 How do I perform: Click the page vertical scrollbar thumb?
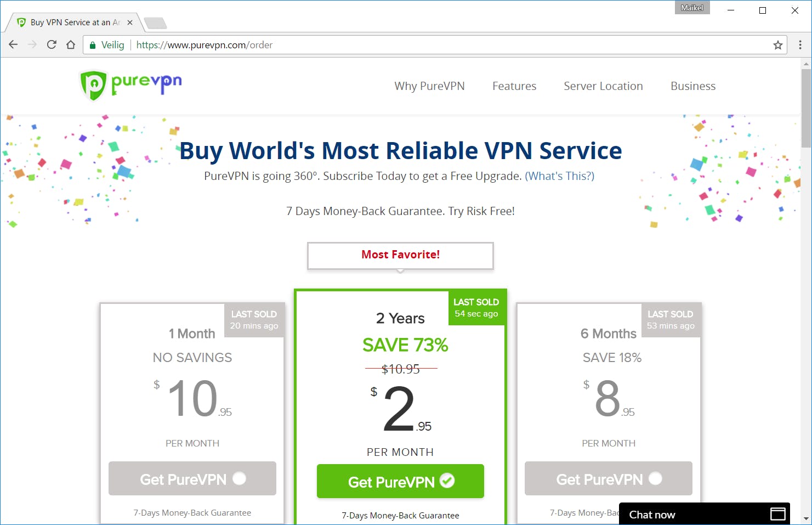pos(806,108)
